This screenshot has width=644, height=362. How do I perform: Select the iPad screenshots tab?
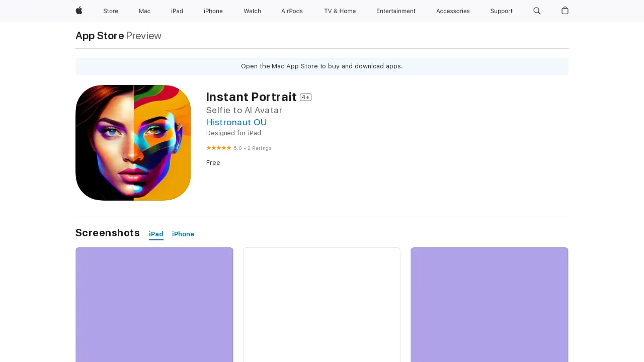[156, 234]
